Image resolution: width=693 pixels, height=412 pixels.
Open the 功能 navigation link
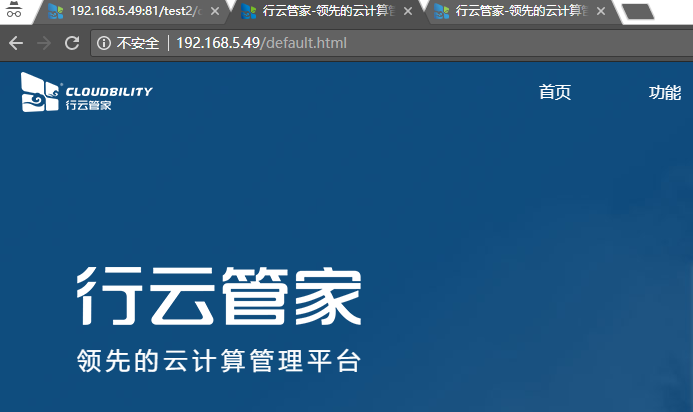pyautogui.click(x=665, y=92)
